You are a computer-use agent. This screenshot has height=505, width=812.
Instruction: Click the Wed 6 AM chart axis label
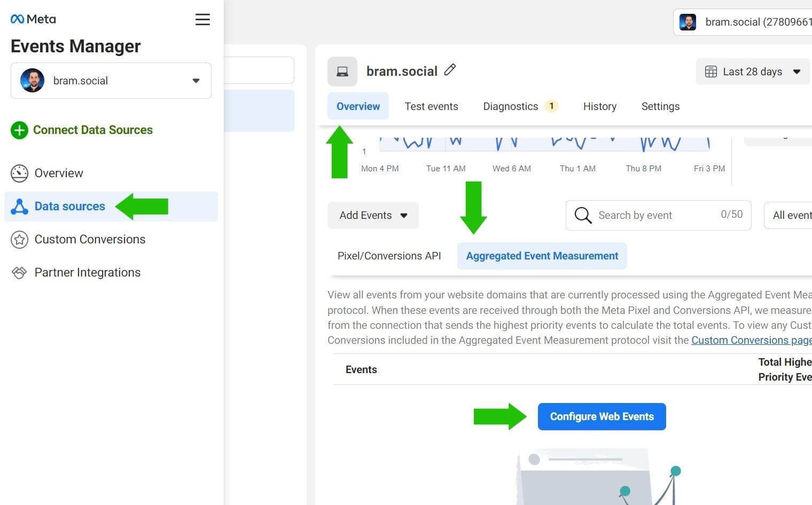click(512, 169)
